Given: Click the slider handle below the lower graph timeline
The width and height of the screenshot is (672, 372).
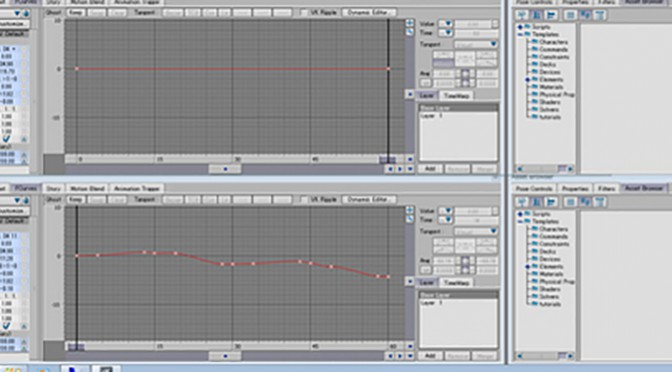Looking at the screenshot, I should point(225,356).
